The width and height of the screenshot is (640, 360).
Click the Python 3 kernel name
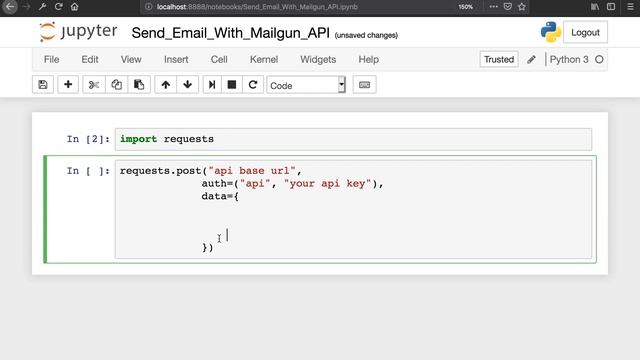click(569, 60)
